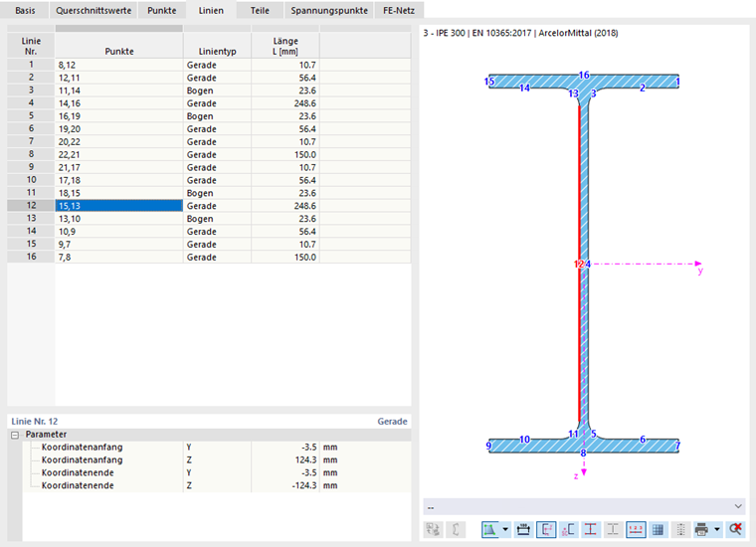
Task: Toggle the FE mesh grid icon
Action: 658,530
